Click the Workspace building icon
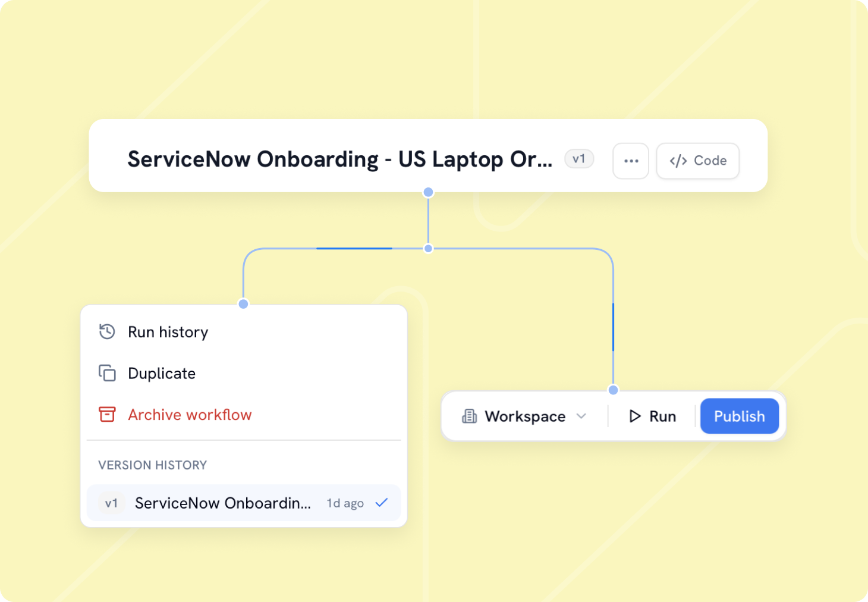Screen dimensions: 868x602 click(x=470, y=416)
